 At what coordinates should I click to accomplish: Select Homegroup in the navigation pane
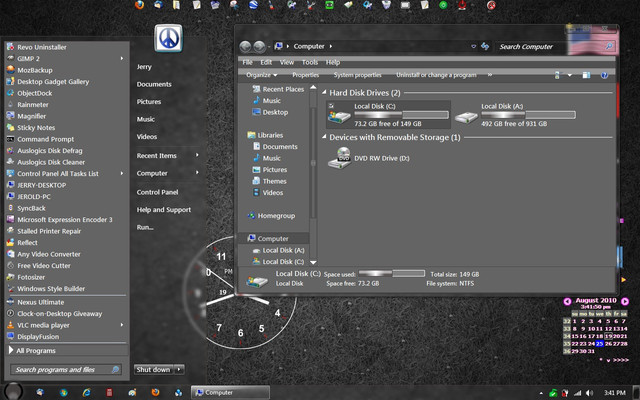[271, 216]
